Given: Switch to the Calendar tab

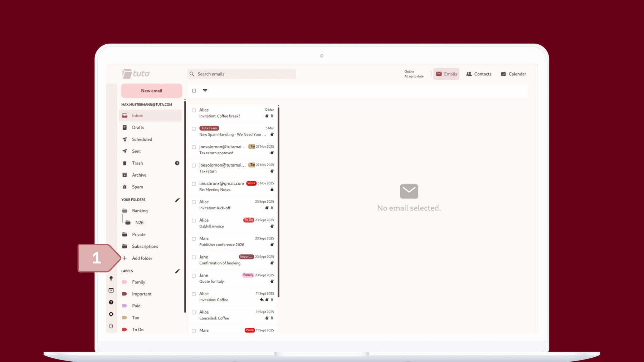Looking at the screenshot, I should (513, 74).
